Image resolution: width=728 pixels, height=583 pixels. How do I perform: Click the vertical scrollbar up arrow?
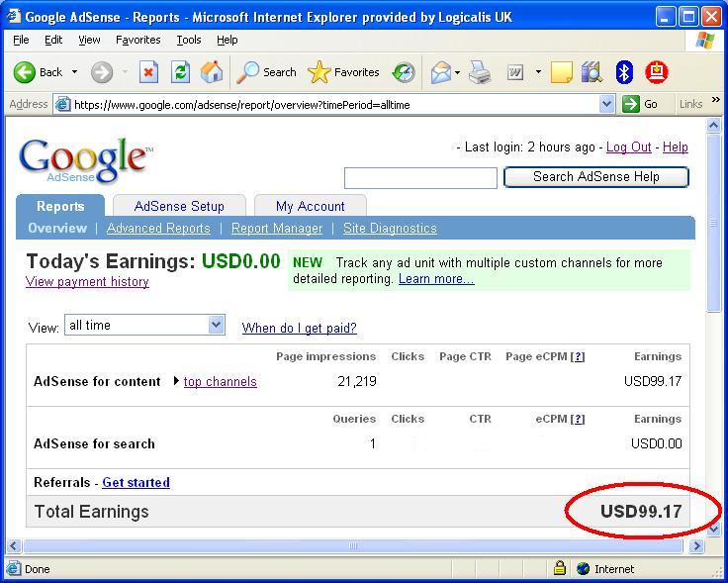[x=713, y=126]
